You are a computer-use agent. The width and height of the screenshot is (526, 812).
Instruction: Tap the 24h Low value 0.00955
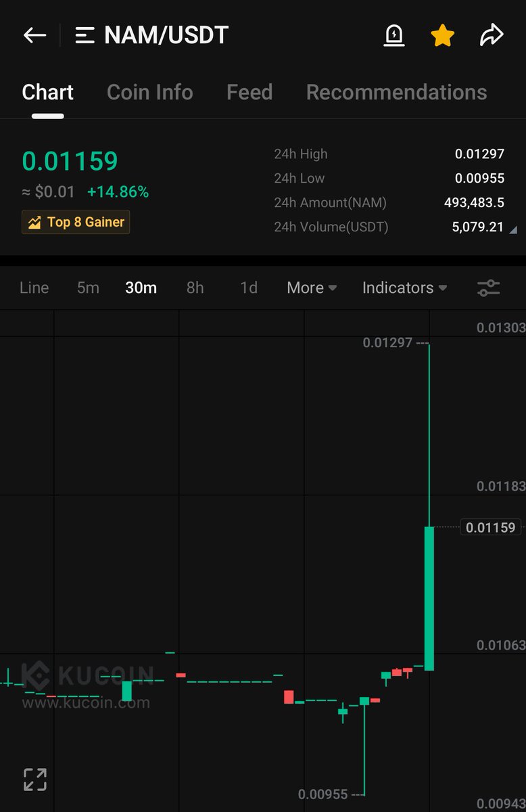click(479, 178)
